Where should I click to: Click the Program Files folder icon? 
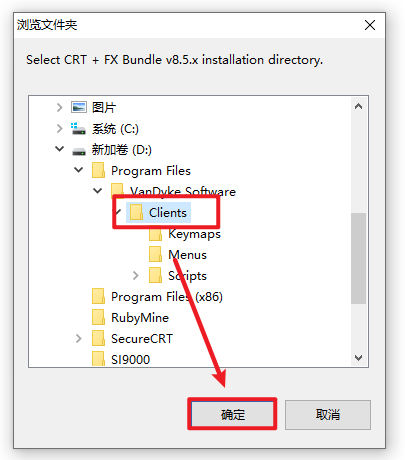[98, 170]
